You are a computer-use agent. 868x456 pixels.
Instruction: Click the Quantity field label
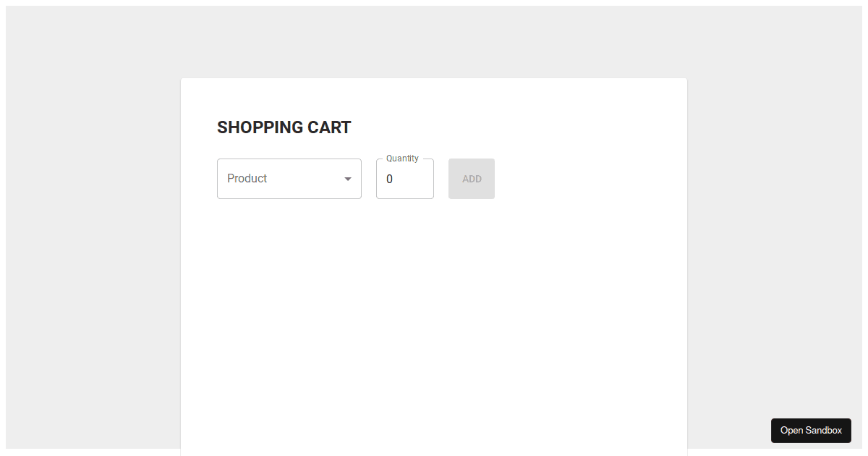coord(402,159)
